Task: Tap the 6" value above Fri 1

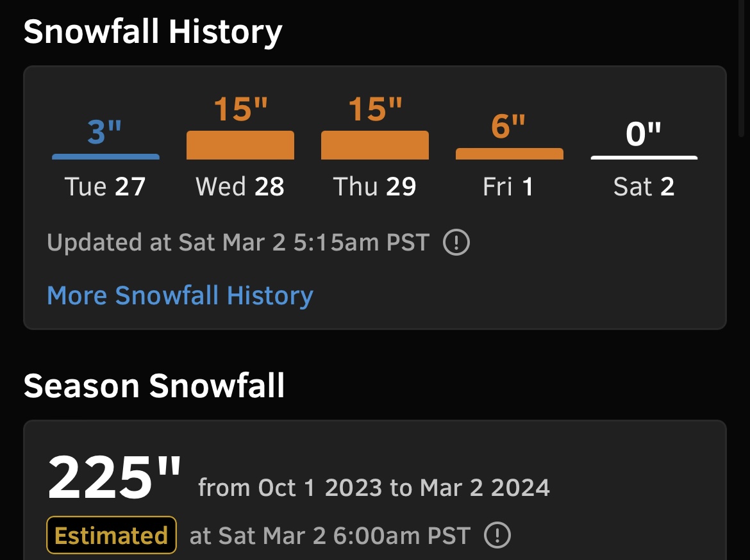Action: click(508, 126)
